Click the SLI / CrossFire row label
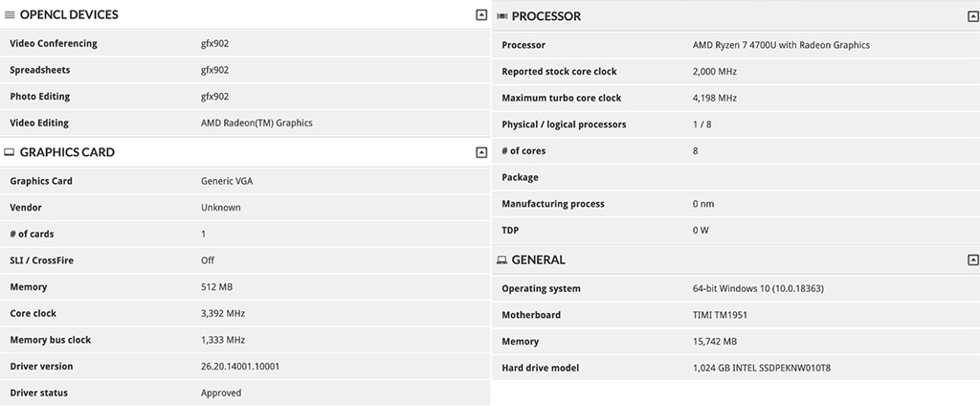Screen dimensions: 980x406 (x=42, y=260)
